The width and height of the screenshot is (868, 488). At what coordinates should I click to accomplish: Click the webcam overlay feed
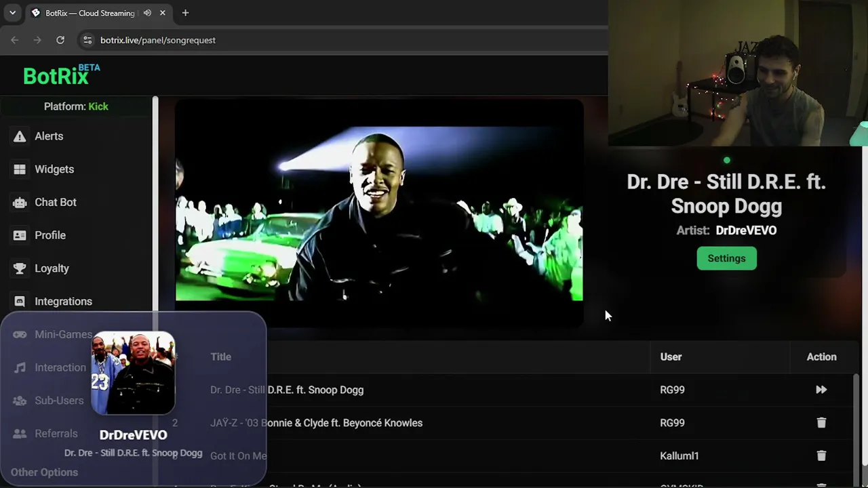point(738,73)
